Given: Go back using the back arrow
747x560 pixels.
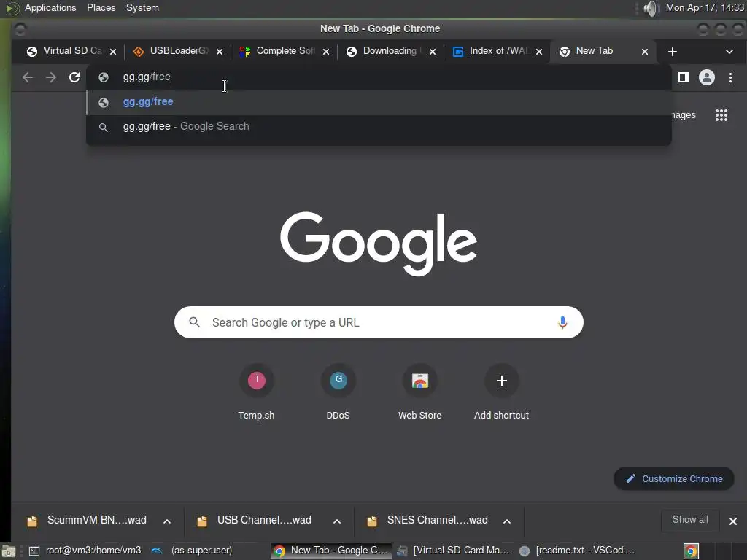Looking at the screenshot, I should pyautogui.click(x=28, y=77).
